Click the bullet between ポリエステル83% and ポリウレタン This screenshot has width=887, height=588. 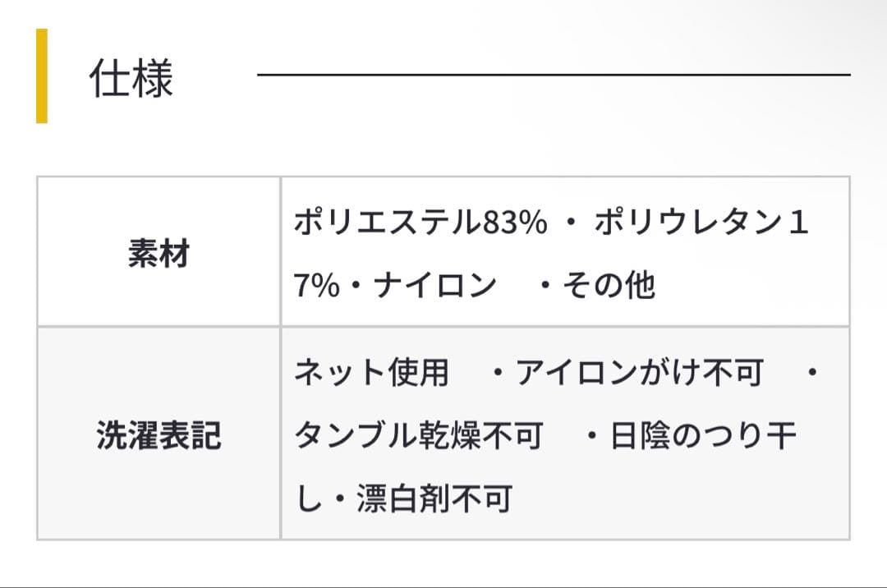click(x=572, y=223)
